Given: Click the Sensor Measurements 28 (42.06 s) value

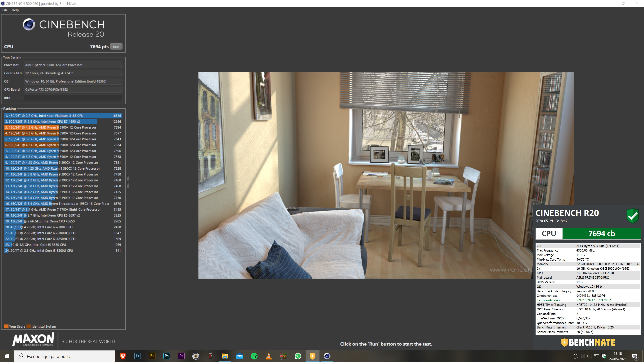Looking at the screenshot, I should click(584, 332).
